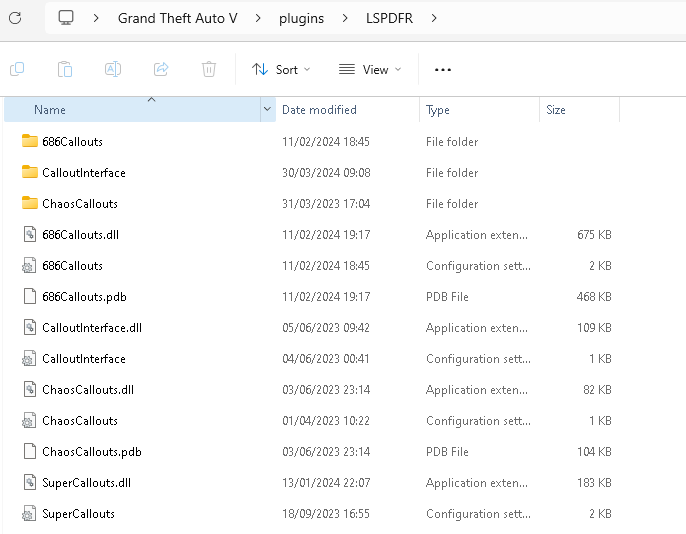Expand chevron after LSPDFR in breadcrumb

pyautogui.click(x=434, y=18)
